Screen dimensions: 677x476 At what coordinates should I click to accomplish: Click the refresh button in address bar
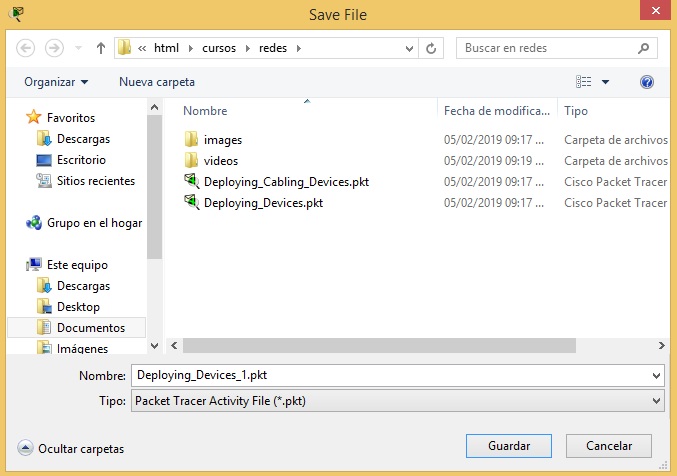(x=431, y=48)
